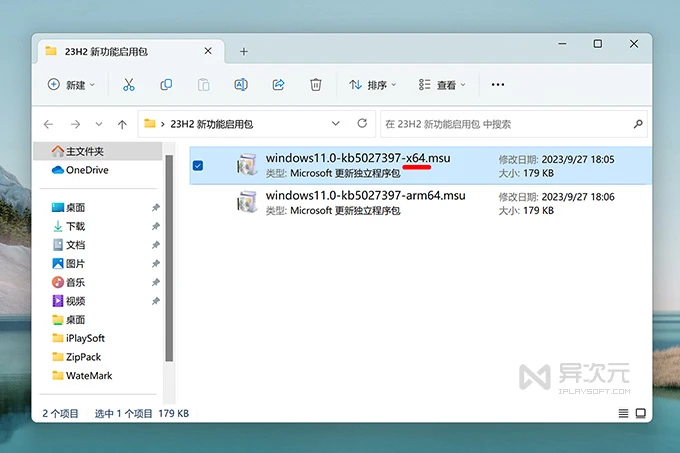
Task: Click 23H2 新功能启用包 path segment
Action: point(212,124)
